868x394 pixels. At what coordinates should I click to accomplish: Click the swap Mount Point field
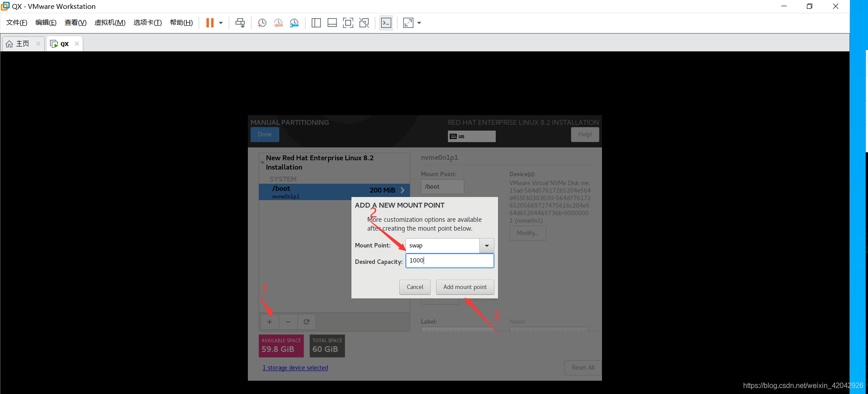pyautogui.click(x=443, y=246)
